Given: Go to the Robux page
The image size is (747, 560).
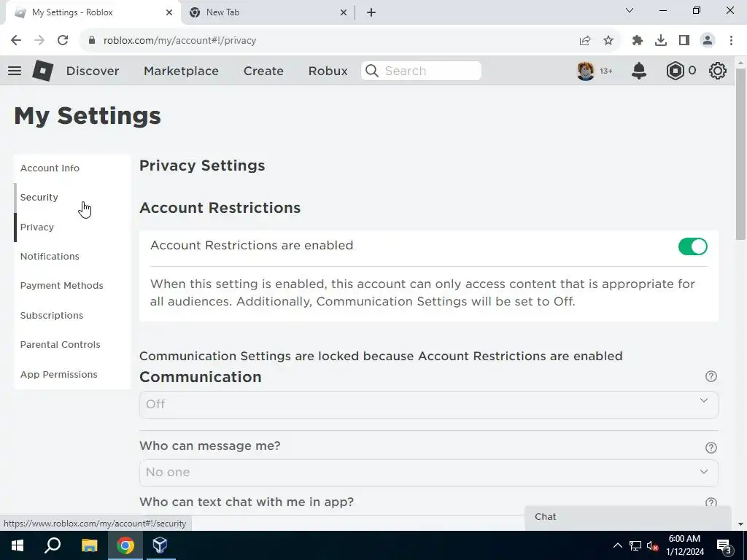Looking at the screenshot, I should tap(328, 71).
